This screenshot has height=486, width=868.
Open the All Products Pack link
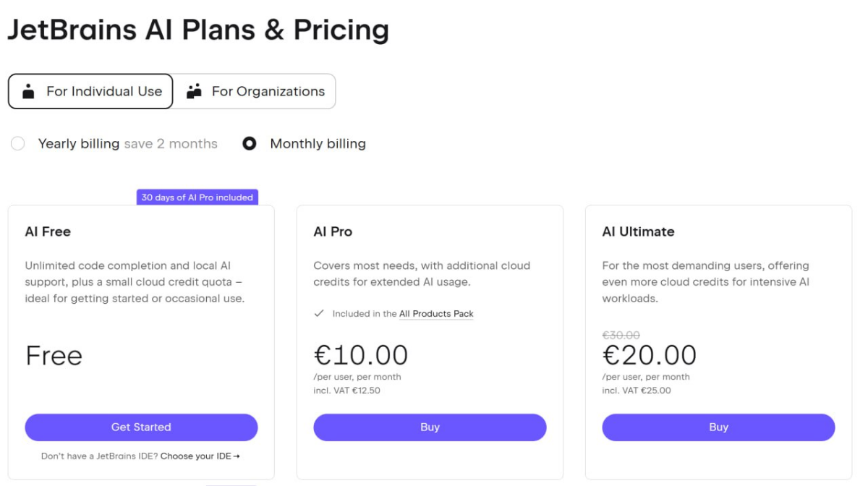pos(436,314)
